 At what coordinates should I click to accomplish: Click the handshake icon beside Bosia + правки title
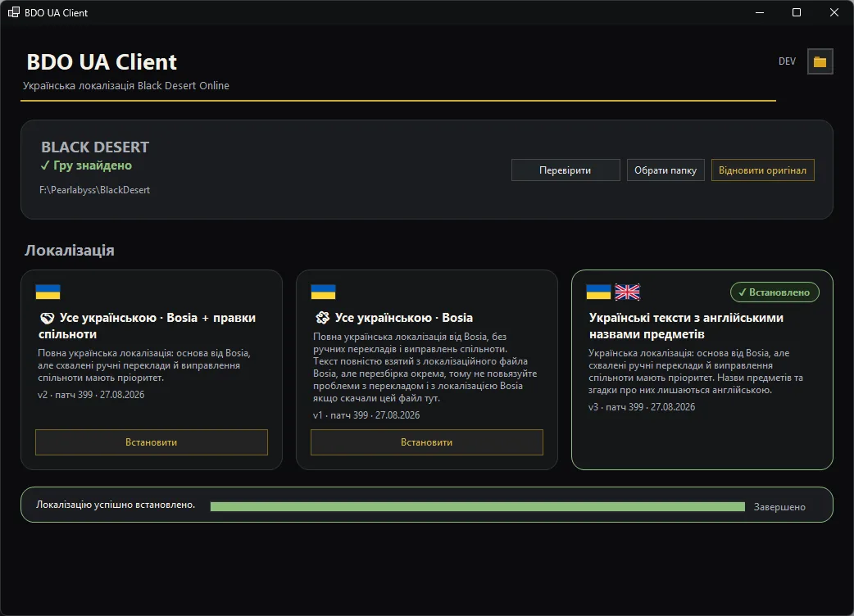(x=48, y=318)
